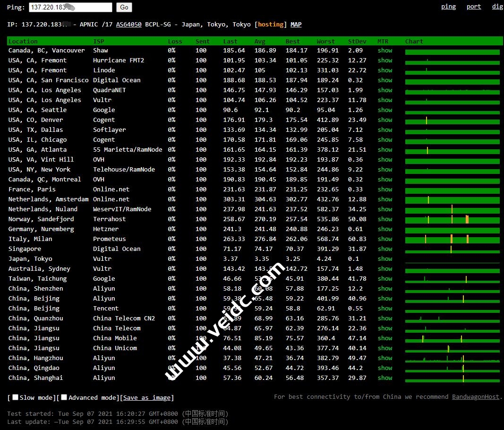Click the Worst column header
The width and height of the screenshot is (504, 430).
coord(325,42)
